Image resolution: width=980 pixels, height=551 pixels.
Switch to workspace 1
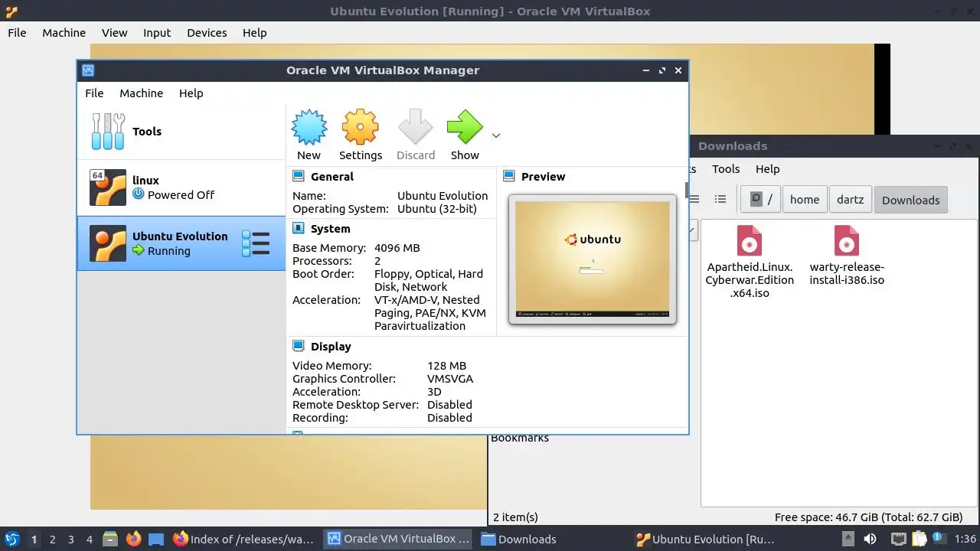click(x=34, y=540)
